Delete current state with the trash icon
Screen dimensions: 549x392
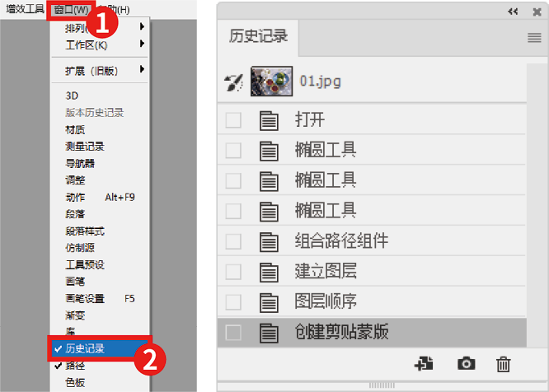point(503,363)
